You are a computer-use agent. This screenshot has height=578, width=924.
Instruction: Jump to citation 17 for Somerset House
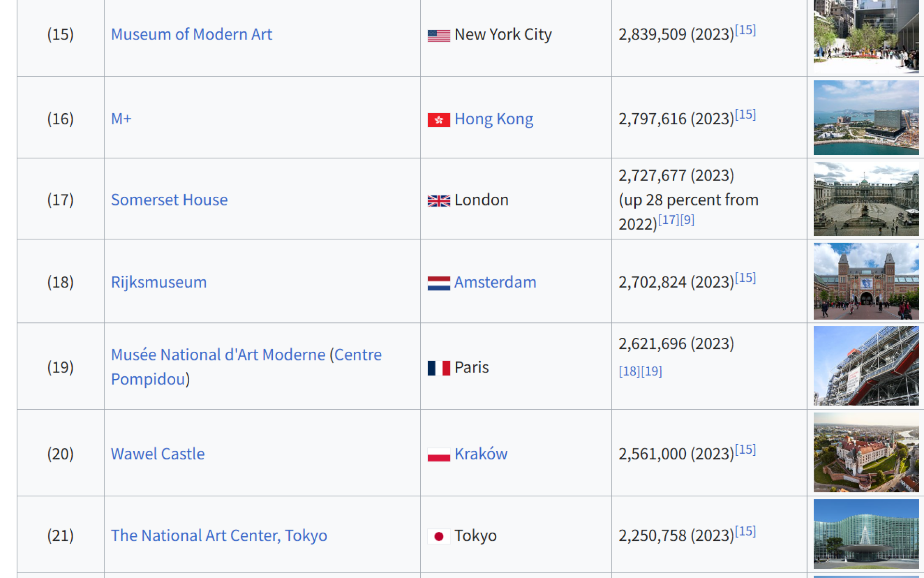(668, 220)
